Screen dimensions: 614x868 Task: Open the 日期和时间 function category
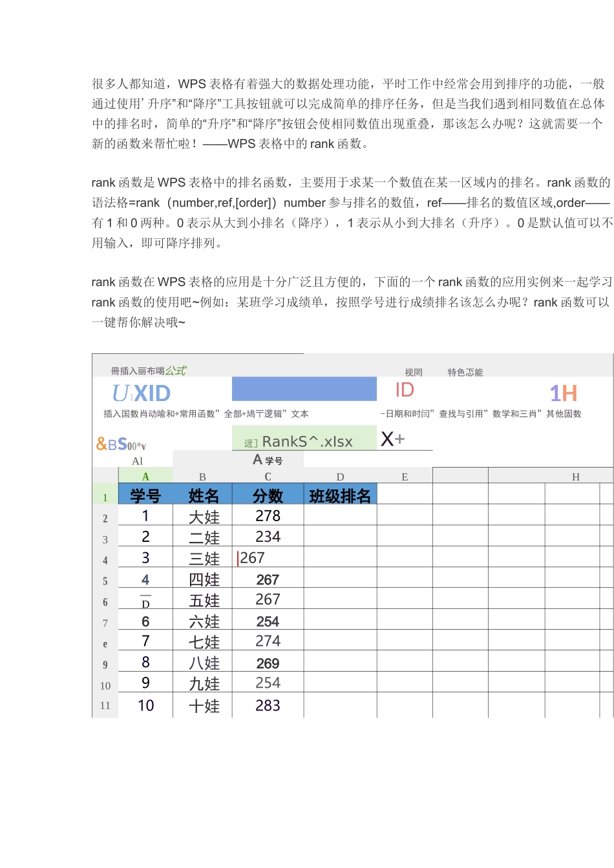[x=407, y=414]
